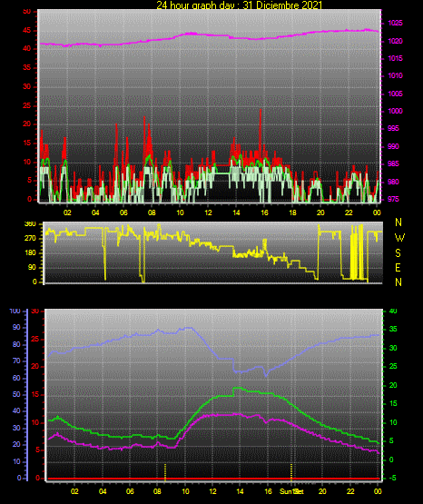
Task: Click the red 25 temperature axis label
Action: point(35,340)
